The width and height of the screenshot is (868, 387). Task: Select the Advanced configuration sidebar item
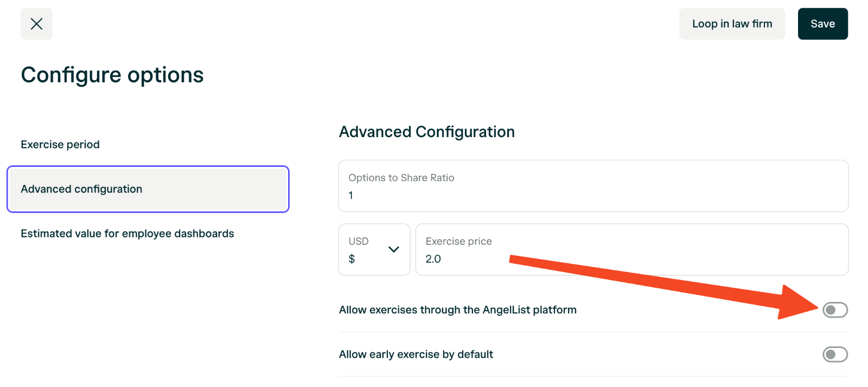click(x=148, y=189)
